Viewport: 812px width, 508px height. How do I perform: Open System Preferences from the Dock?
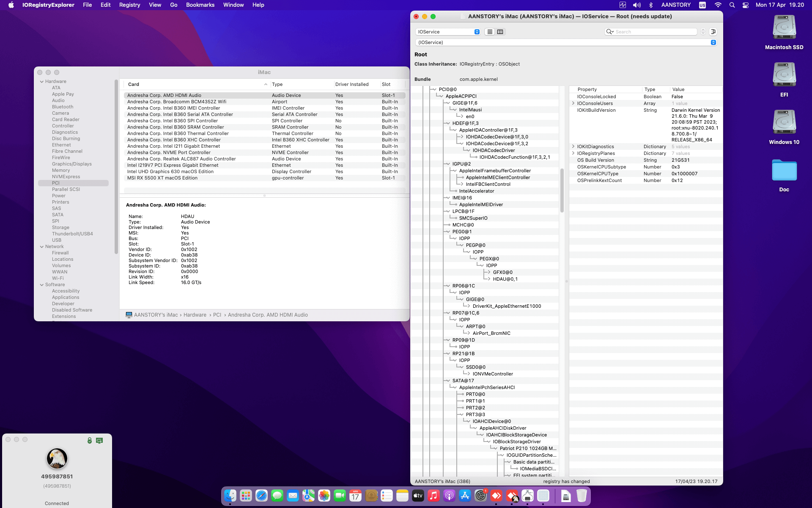(x=480, y=495)
